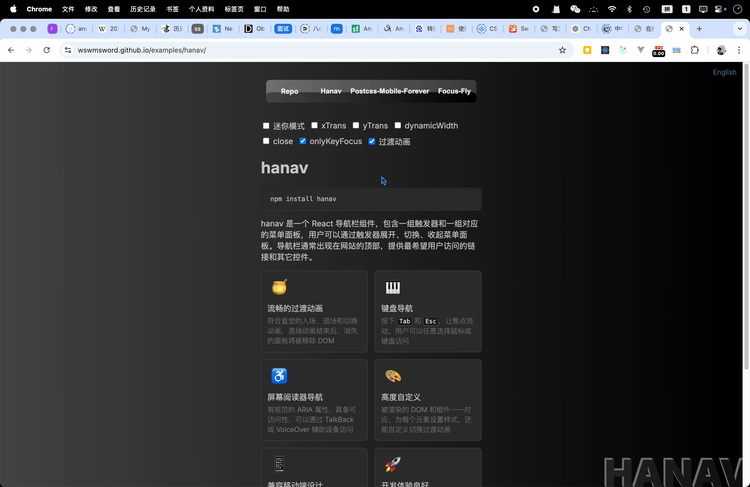
Task: Click the address bar URL field
Action: (x=316, y=50)
